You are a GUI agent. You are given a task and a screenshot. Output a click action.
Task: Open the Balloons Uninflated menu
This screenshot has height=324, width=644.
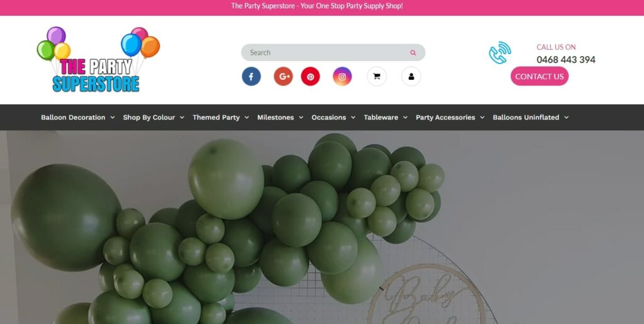pyautogui.click(x=530, y=118)
